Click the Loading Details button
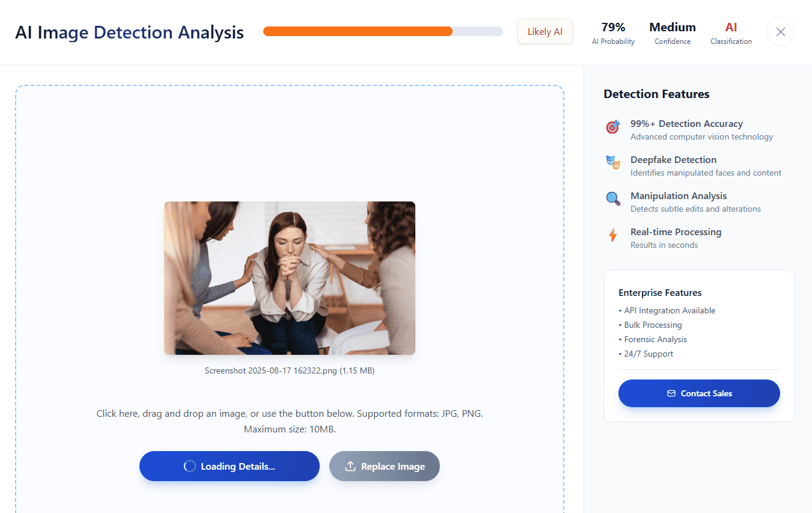This screenshot has width=812, height=513. tap(230, 466)
